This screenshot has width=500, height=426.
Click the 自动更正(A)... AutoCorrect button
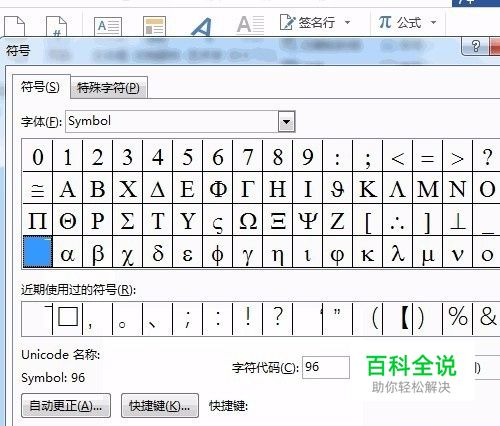tap(66, 406)
